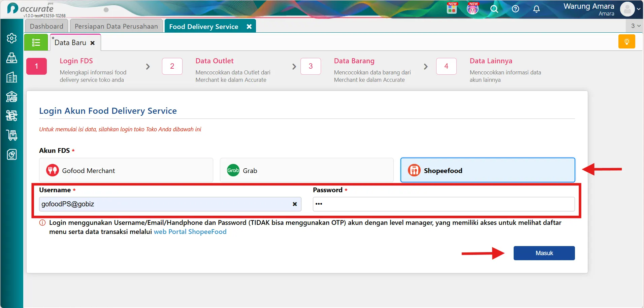The height and width of the screenshot is (308, 644).
Task: Click the info icon beside login note
Action: point(42,223)
